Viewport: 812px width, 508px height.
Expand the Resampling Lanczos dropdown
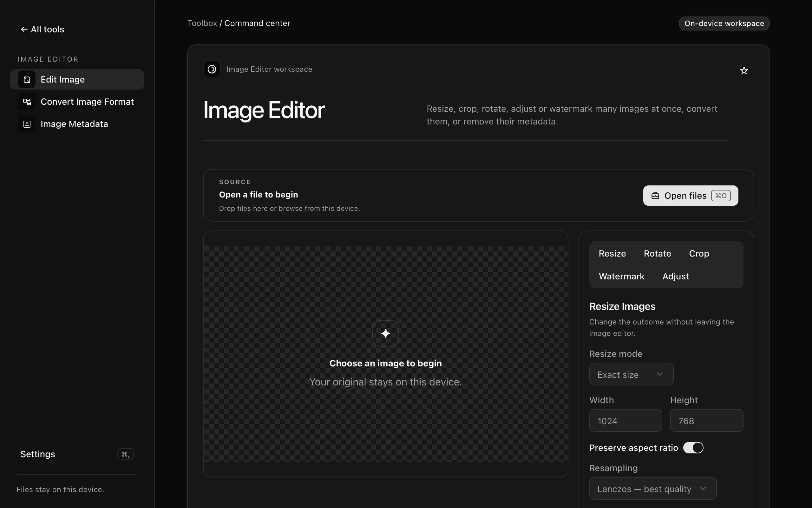click(x=653, y=489)
